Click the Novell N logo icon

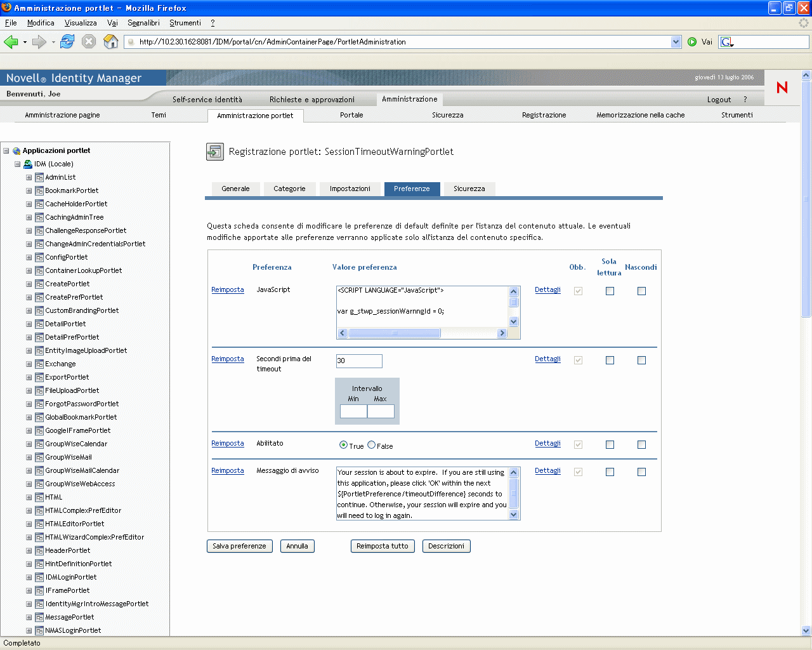click(782, 88)
